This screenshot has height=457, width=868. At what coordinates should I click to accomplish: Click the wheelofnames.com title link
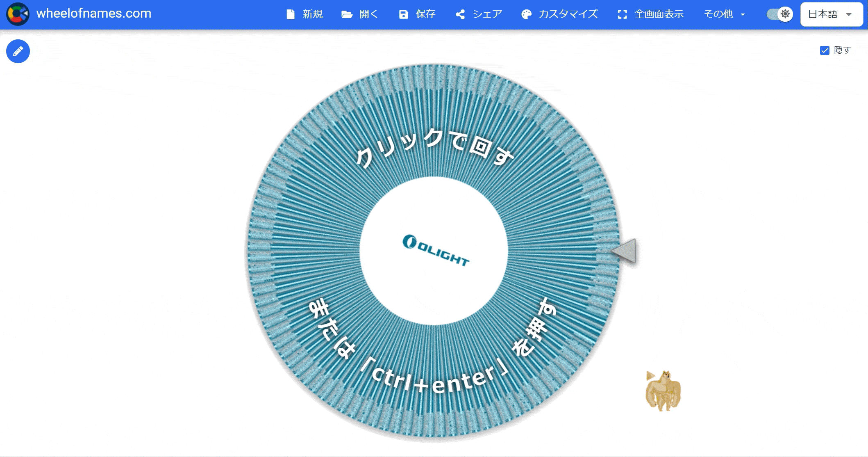click(x=94, y=14)
